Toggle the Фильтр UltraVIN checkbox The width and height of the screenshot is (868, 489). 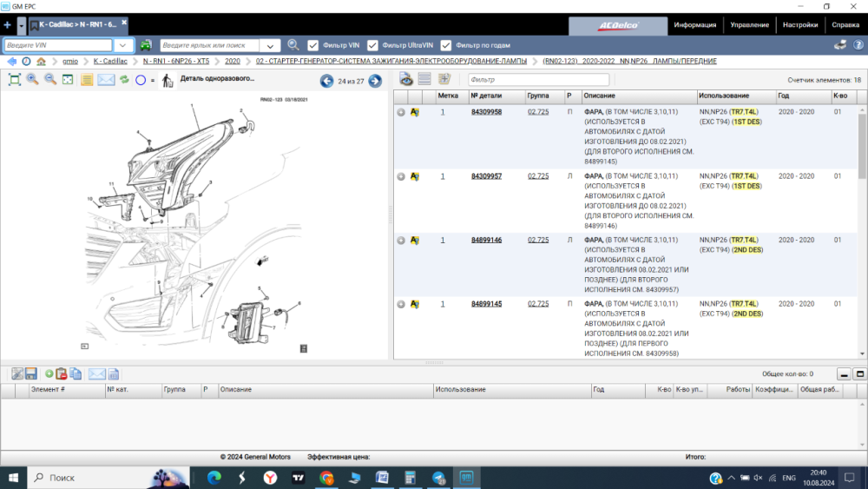pos(372,45)
